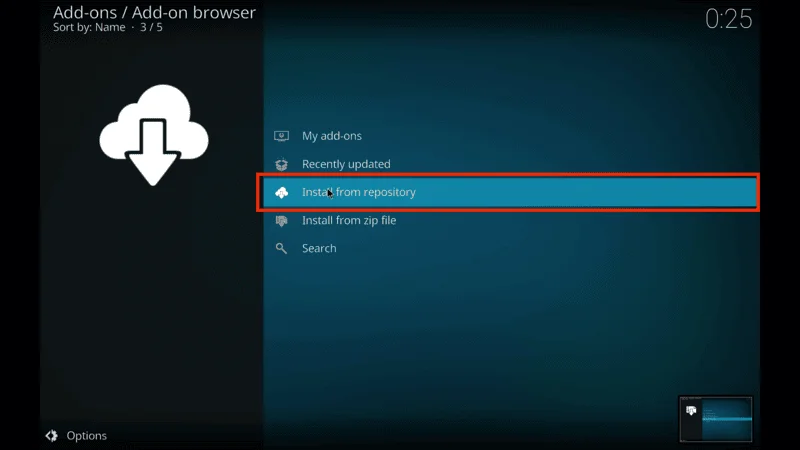Click the Add-ons / Add-on browser title
This screenshot has width=800, height=450.
click(154, 13)
